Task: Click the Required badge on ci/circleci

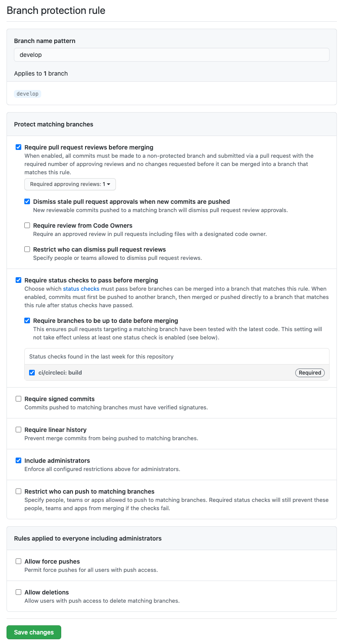Action: (310, 373)
